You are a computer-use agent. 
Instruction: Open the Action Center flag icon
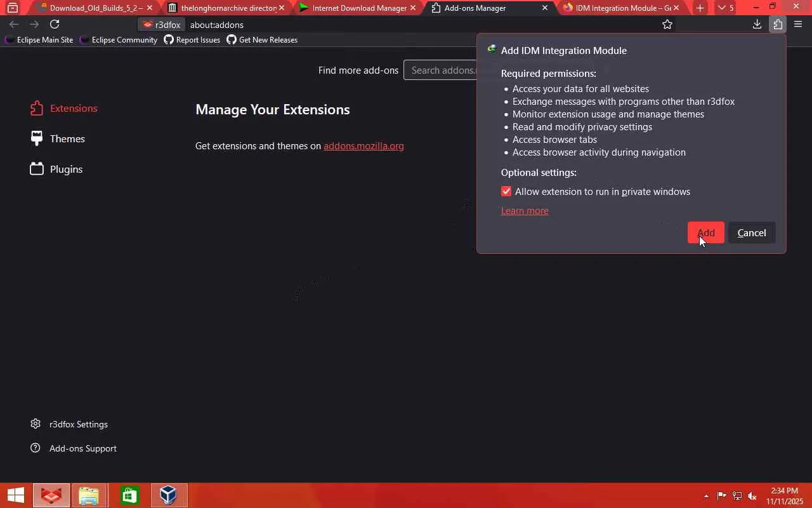coord(722,496)
